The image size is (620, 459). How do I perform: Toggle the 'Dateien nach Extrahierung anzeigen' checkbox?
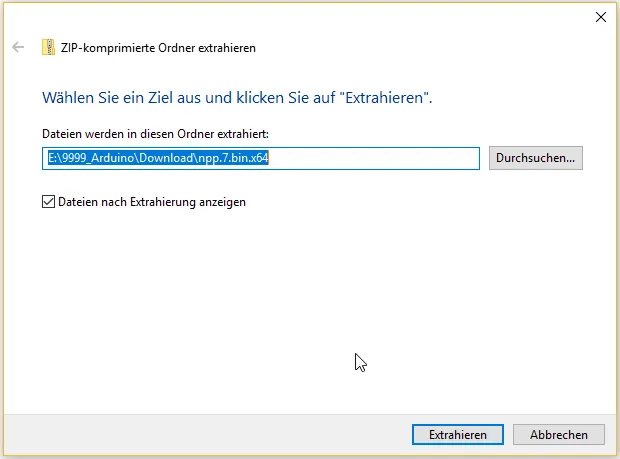pos(49,202)
